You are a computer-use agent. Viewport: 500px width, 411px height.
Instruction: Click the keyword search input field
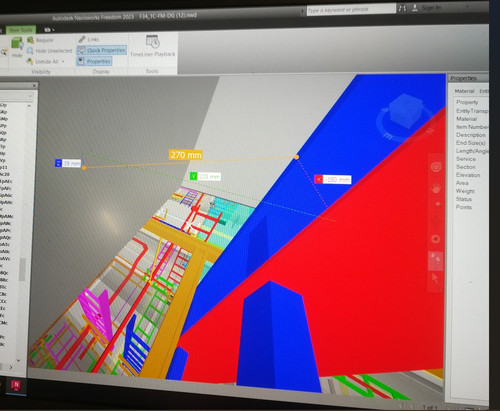(x=351, y=9)
